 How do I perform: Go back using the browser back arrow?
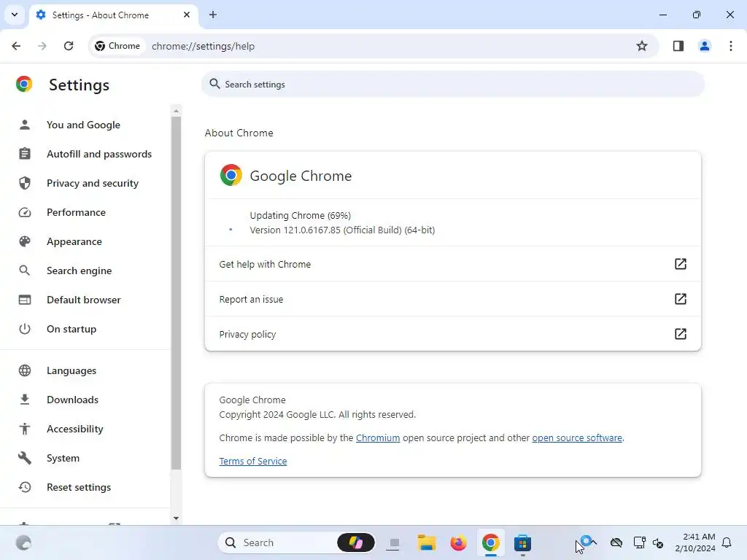click(16, 46)
